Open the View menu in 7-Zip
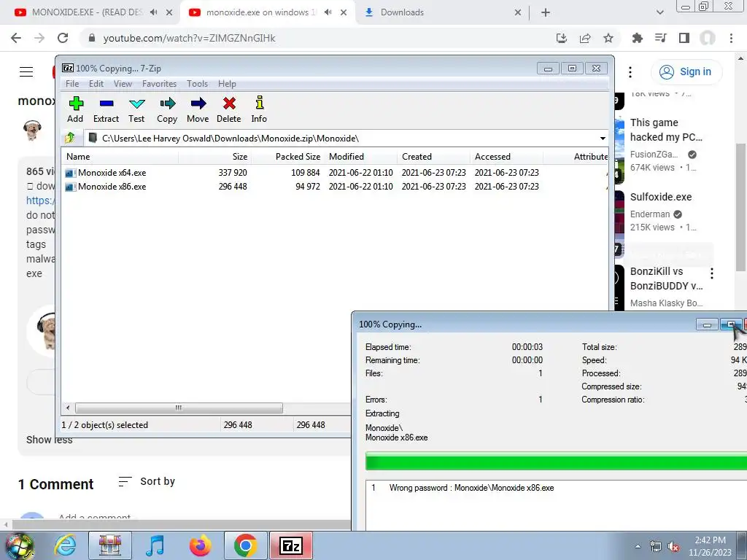 click(123, 84)
